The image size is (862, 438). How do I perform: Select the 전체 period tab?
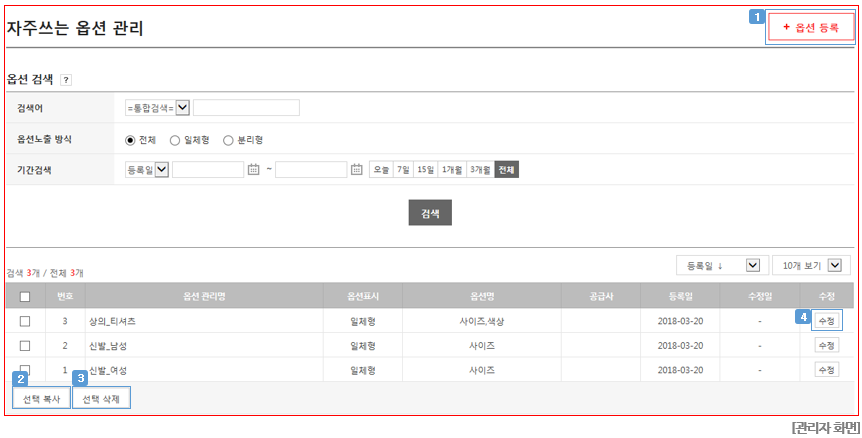point(507,170)
